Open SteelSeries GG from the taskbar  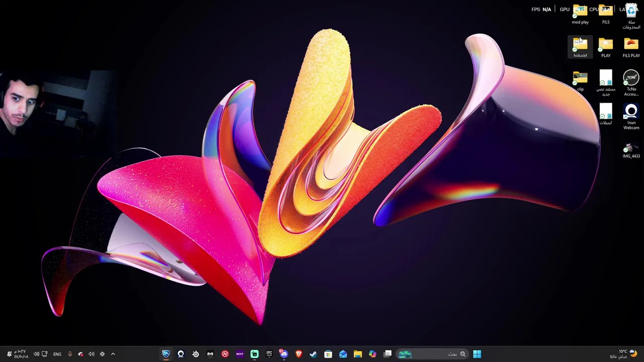click(x=195, y=354)
